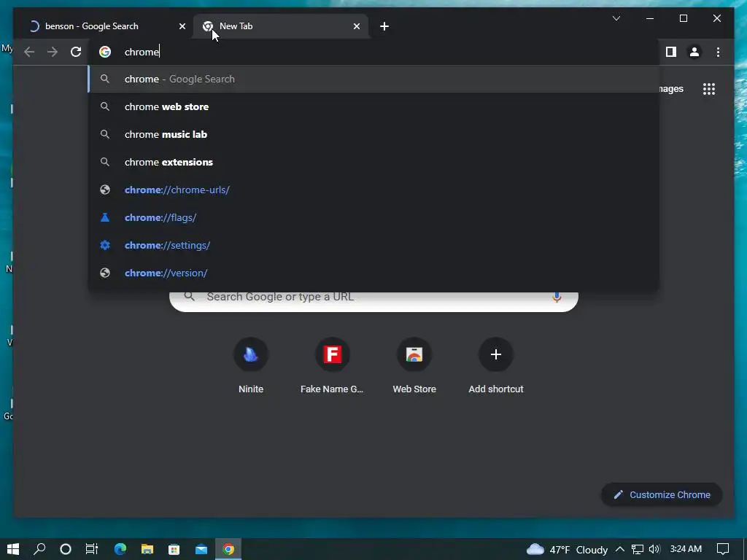Click the Customize Chrome button
747x560 pixels.
coord(662,495)
